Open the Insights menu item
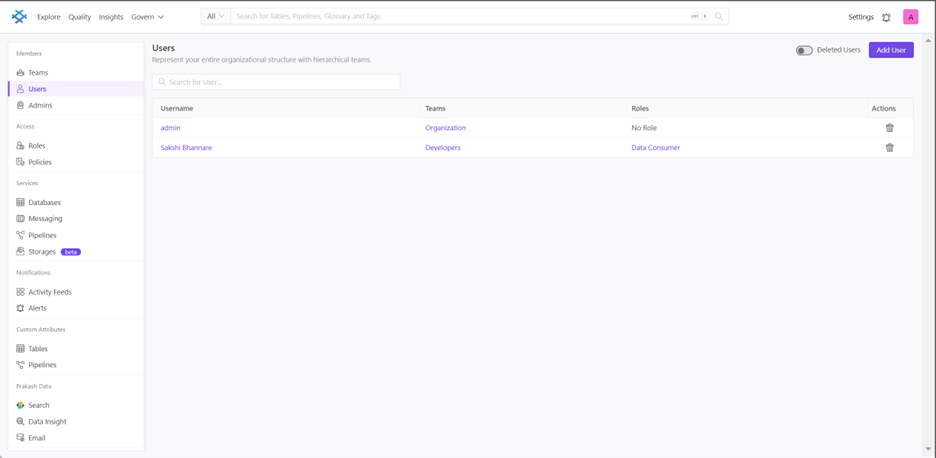Screen dimensions: 936x458 click(x=111, y=17)
